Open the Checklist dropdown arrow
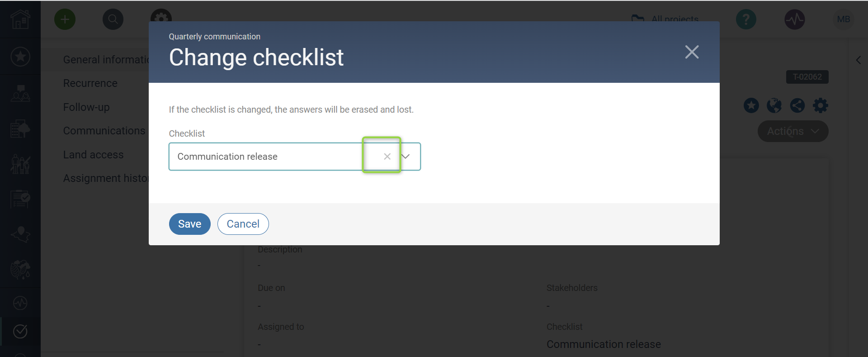 pyautogui.click(x=406, y=156)
